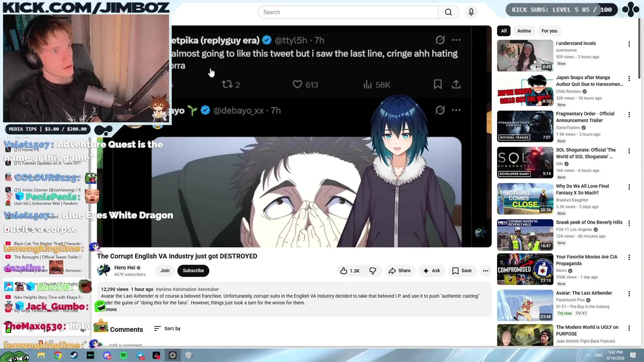This screenshot has width=644, height=362.
Task: Open "i understand incels" video thumbnail
Action: click(525, 55)
